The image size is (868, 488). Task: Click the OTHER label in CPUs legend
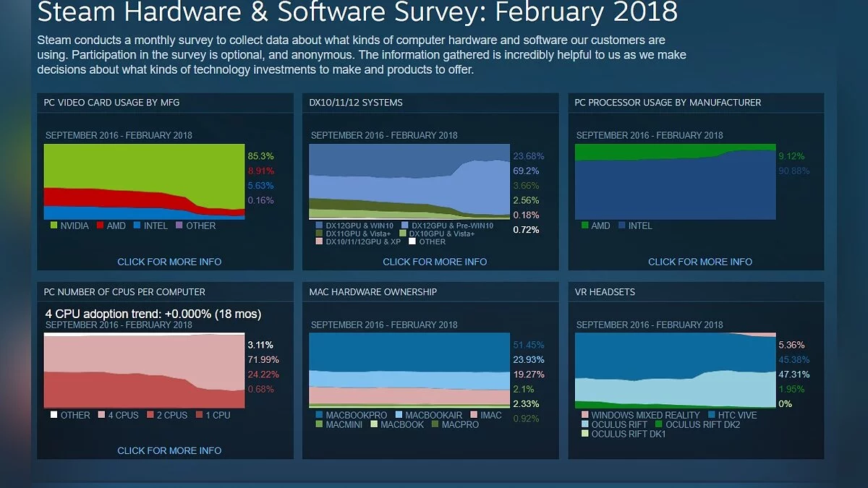76,415
